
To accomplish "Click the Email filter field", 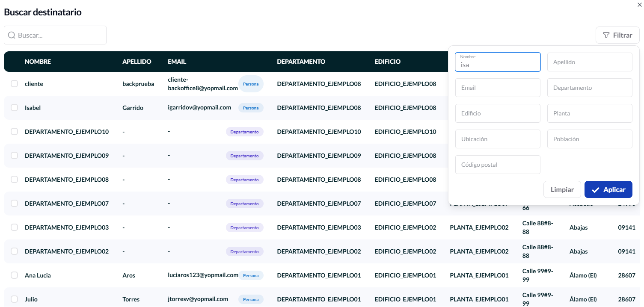I will click(498, 88).
